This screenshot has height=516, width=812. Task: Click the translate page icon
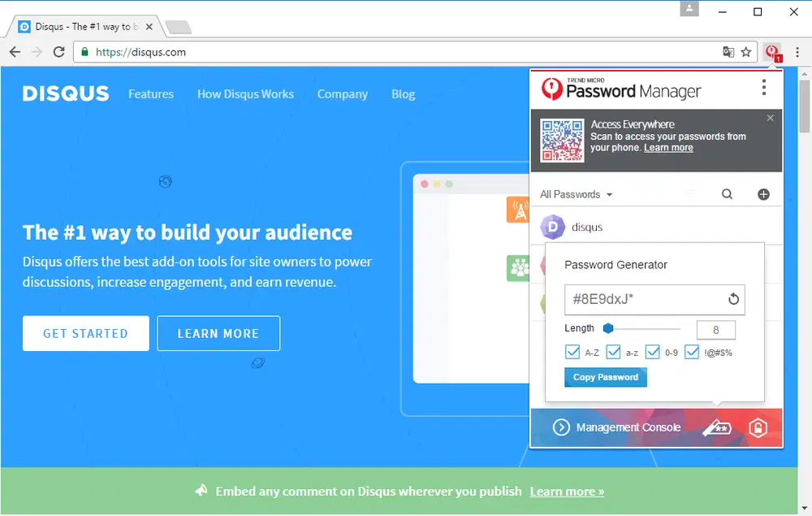[x=728, y=52]
